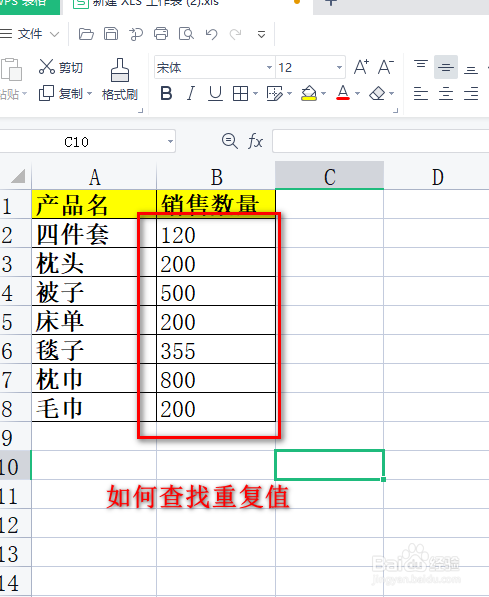Decrease font size with A- icon
Viewport: 489px width, 597px height.
(385, 67)
